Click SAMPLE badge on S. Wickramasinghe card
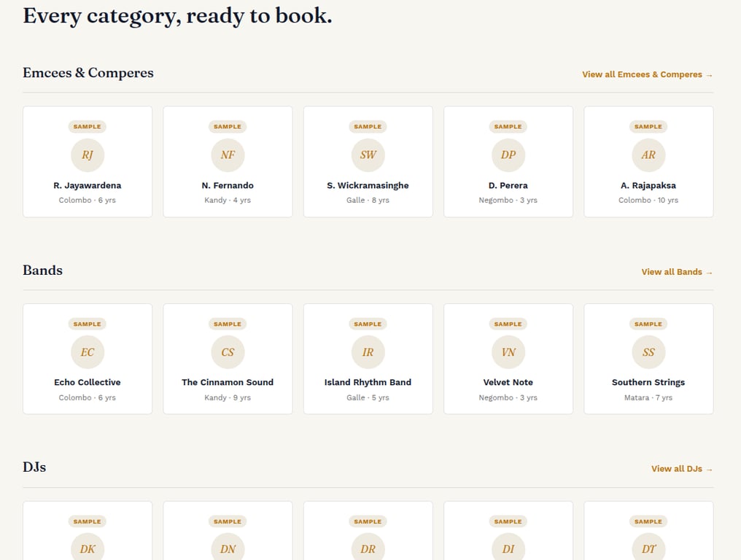741x560 pixels. [x=368, y=127]
